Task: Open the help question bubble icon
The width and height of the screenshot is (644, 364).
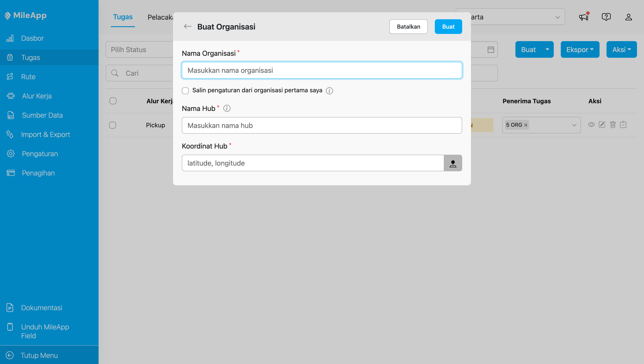Action: (606, 17)
